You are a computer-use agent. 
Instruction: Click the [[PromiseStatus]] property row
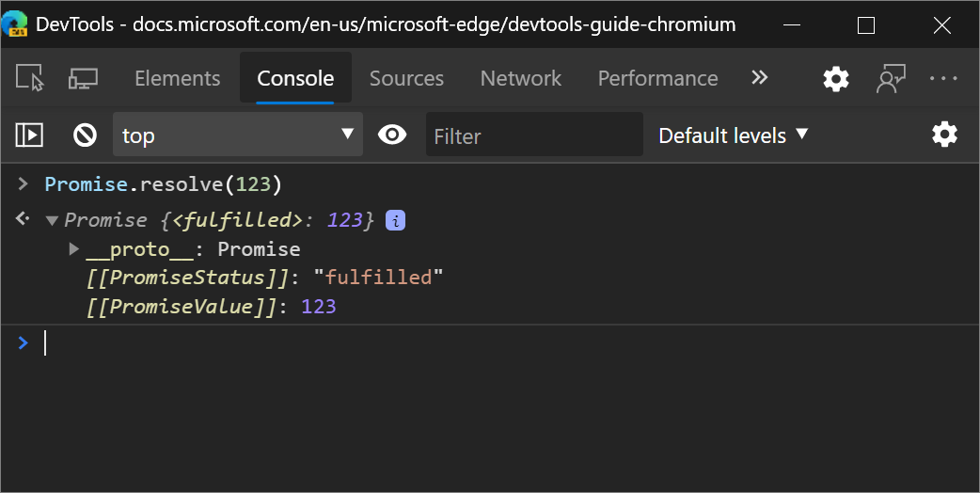264,278
